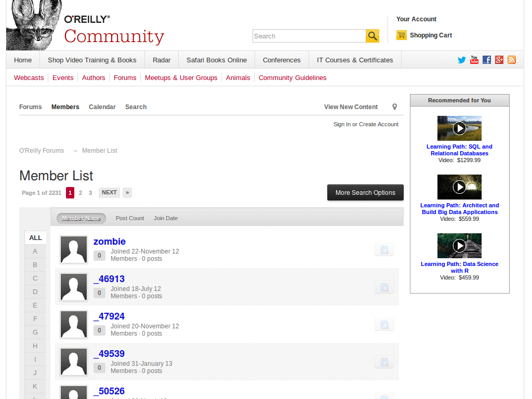Sort members by Post Count
Screen dimensions: 532x399
click(x=130, y=218)
